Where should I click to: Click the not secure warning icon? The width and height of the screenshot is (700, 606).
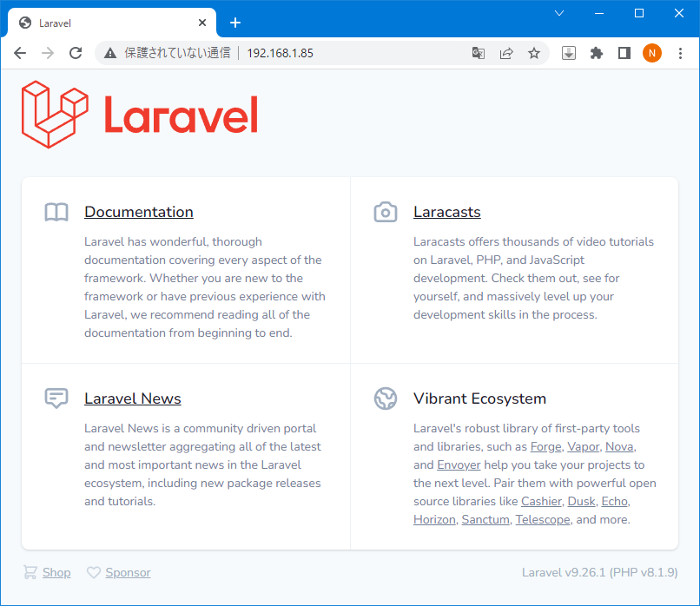tap(110, 53)
